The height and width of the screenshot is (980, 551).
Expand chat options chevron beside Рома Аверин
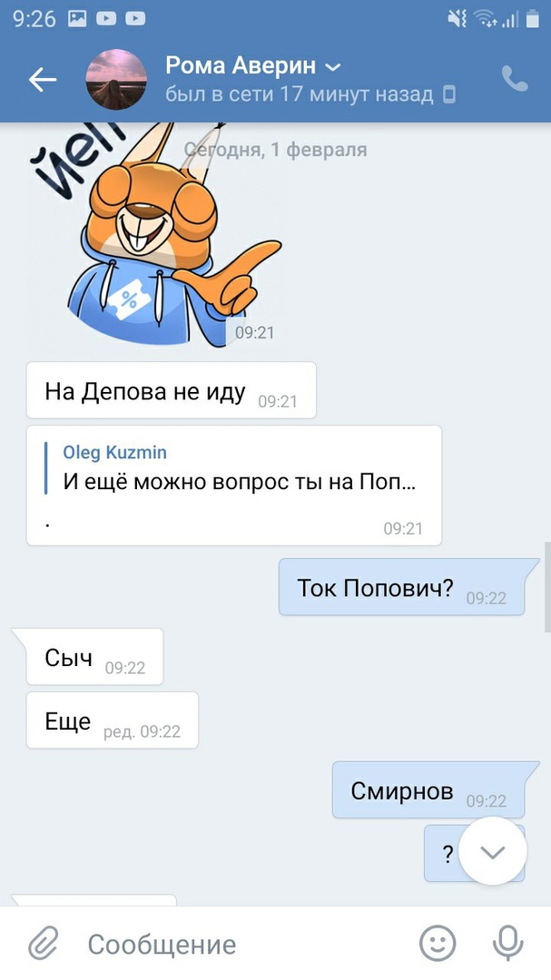click(333, 66)
